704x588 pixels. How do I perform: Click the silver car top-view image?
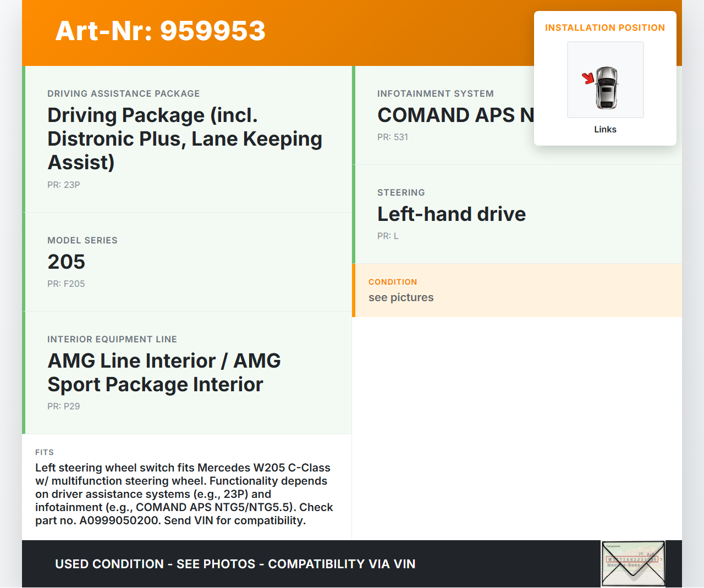[607, 87]
